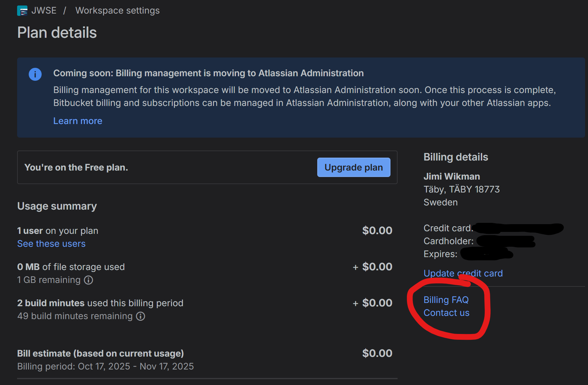The height and width of the screenshot is (385, 588).
Task: Click info icon beside 1 GB remaining
Action: 88,280
